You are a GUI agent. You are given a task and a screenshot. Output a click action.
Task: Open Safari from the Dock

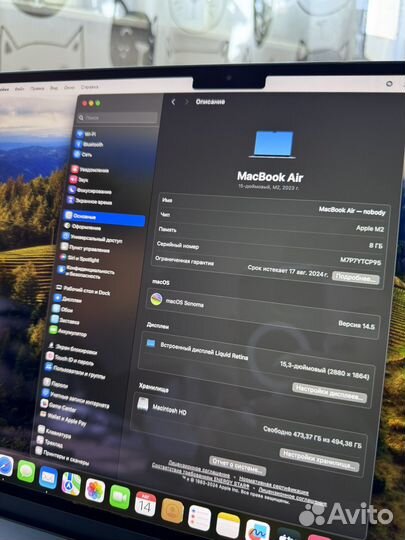[5, 466]
